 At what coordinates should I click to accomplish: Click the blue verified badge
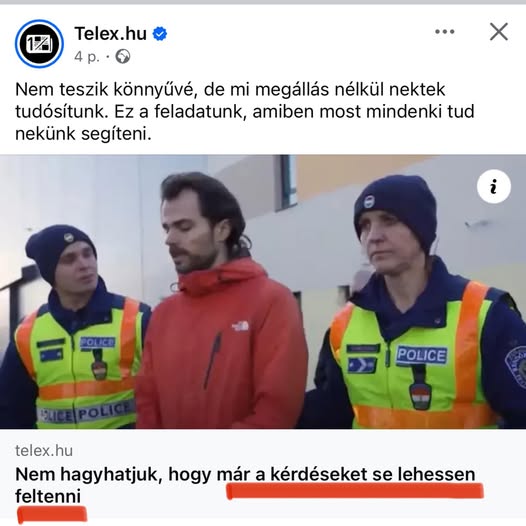pyautogui.click(x=160, y=34)
